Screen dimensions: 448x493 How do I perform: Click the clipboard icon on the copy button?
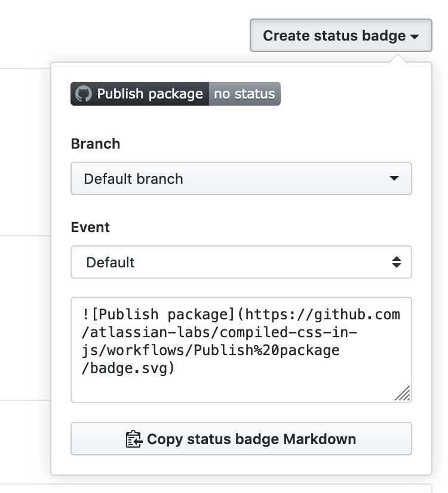pyautogui.click(x=133, y=439)
